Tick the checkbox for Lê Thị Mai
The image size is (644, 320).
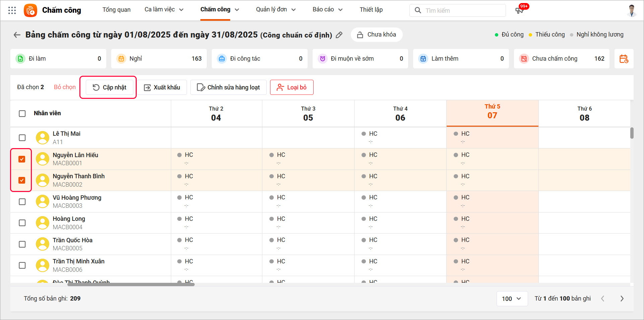click(22, 138)
